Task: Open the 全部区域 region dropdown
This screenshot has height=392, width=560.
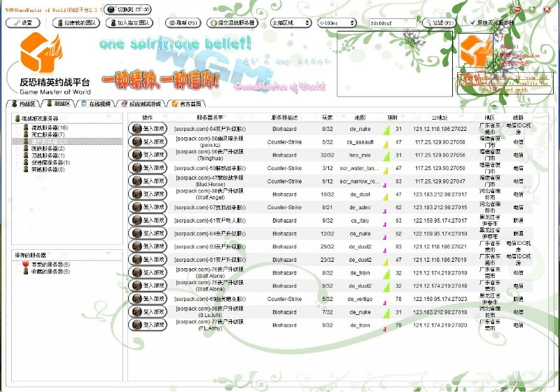Action: [x=290, y=23]
